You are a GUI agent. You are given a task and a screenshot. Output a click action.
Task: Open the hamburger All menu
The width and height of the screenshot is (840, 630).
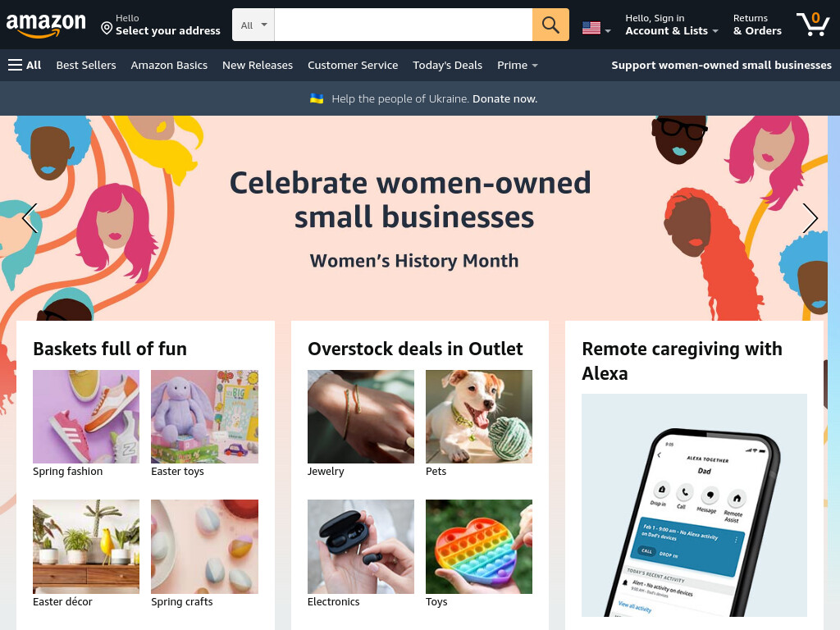25,65
